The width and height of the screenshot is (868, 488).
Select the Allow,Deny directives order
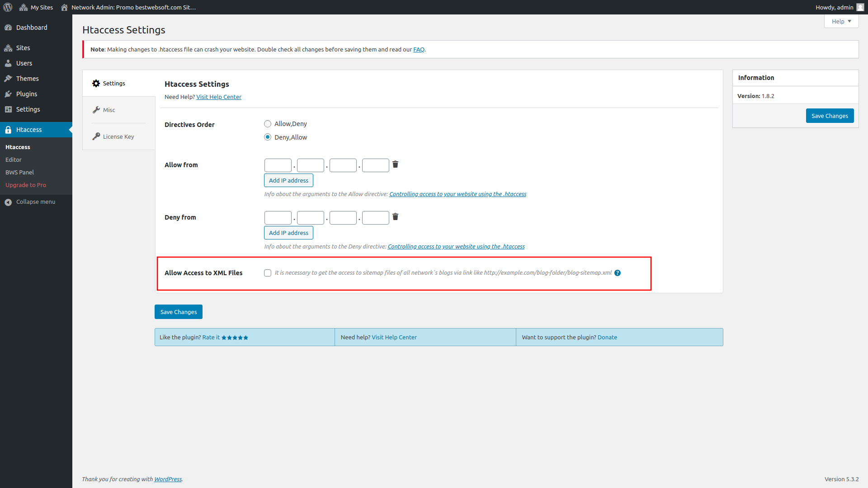pos(268,124)
